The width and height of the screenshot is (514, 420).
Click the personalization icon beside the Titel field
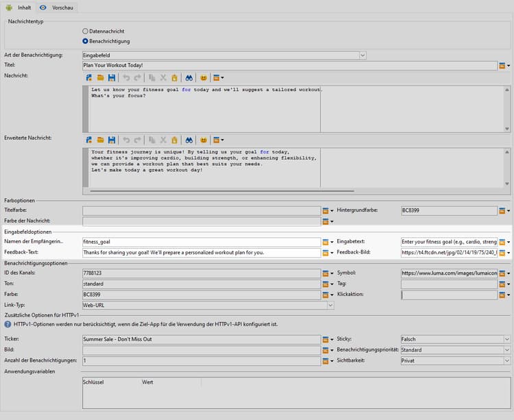point(502,66)
